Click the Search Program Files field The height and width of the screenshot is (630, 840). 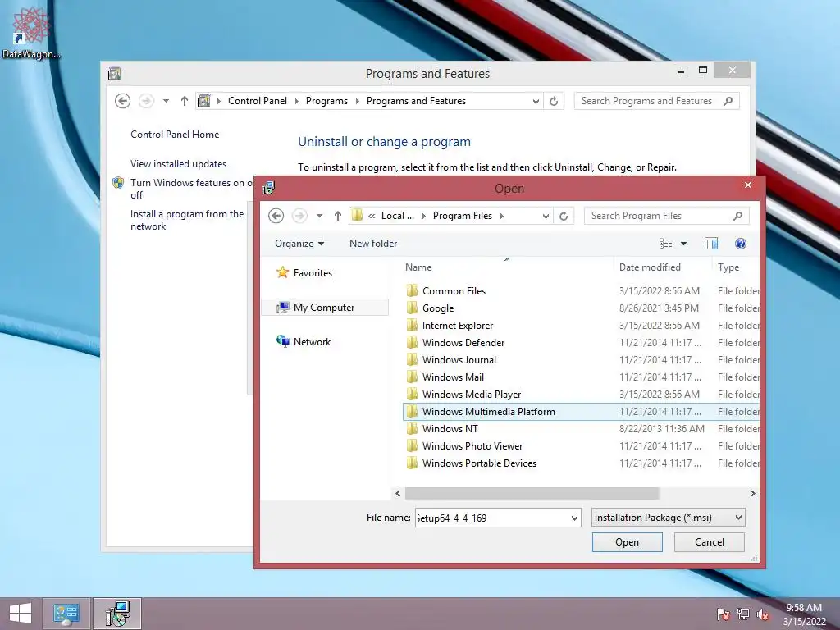point(666,216)
